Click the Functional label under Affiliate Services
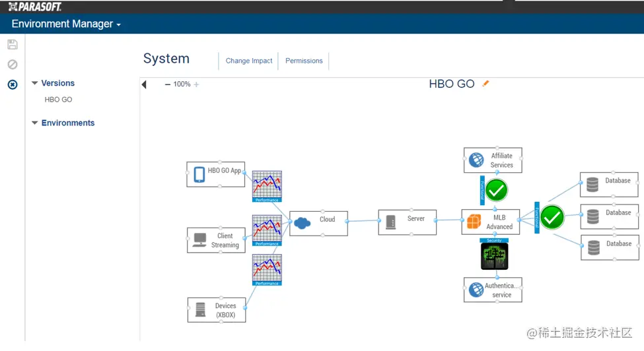This screenshot has width=644, height=351. (482, 190)
